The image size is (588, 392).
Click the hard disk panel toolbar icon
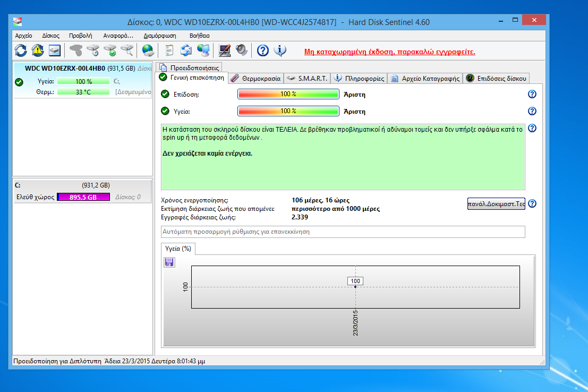[55, 50]
